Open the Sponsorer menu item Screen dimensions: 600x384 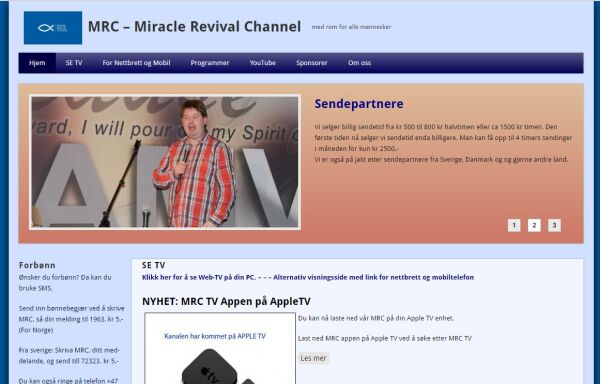[311, 63]
